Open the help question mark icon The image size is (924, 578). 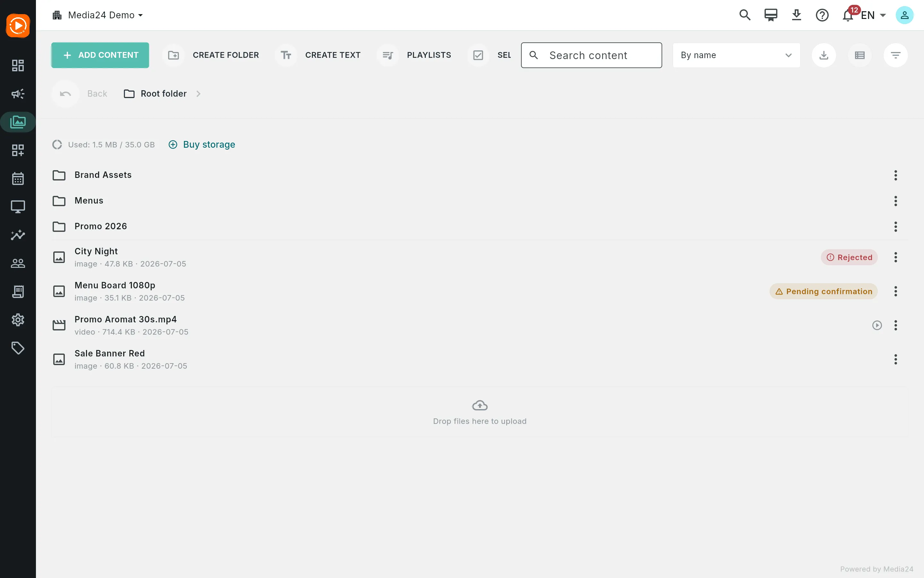pyautogui.click(x=822, y=15)
